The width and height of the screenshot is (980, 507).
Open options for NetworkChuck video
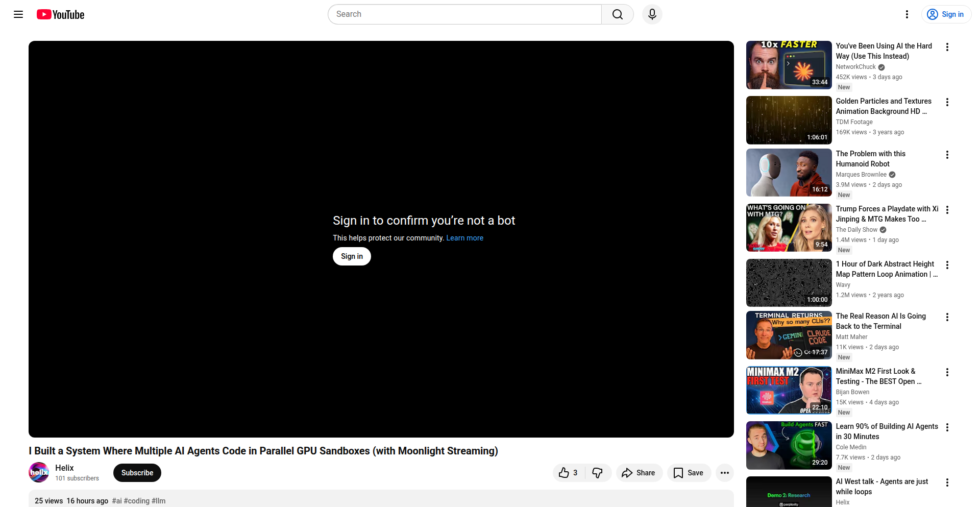tap(947, 47)
